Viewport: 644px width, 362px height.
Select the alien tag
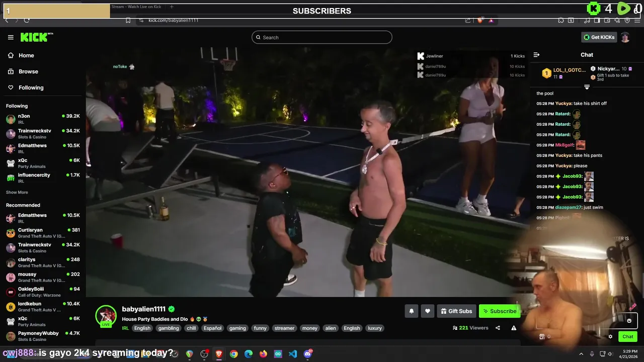(331, 328)
